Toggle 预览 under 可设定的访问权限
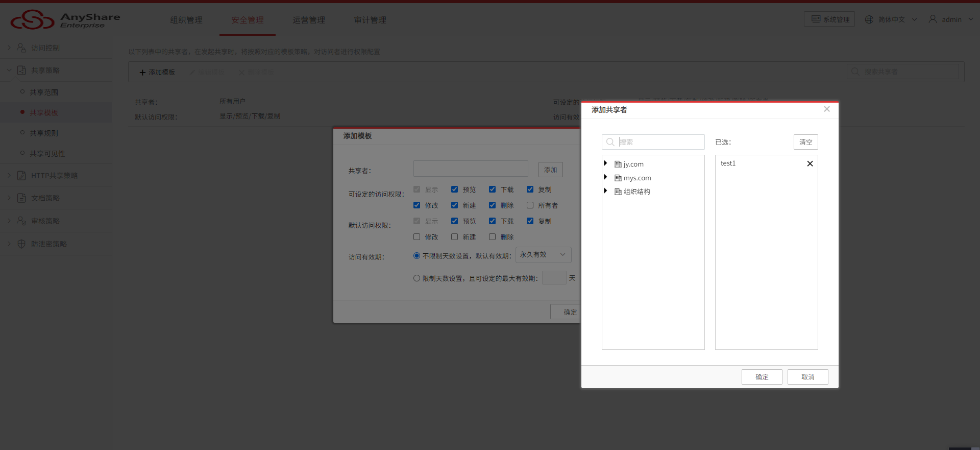Screen dimensions: 980x450 (454, 190)
